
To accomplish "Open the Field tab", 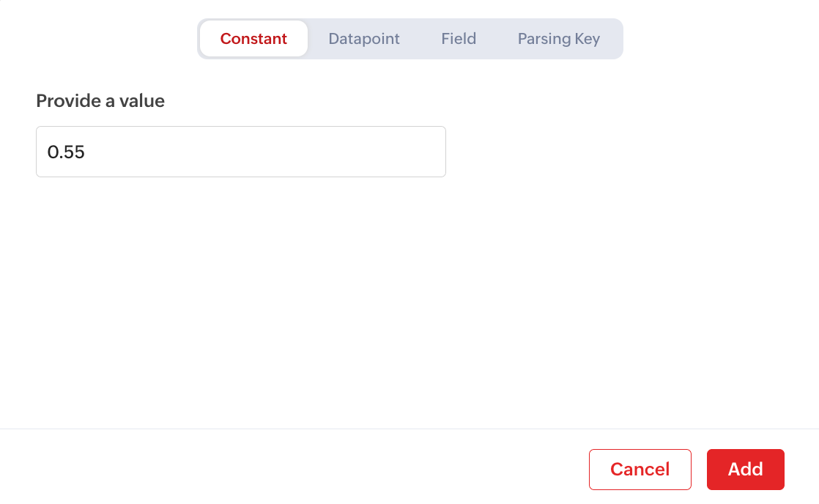I will pyautogui.click(x=459, y=39).
